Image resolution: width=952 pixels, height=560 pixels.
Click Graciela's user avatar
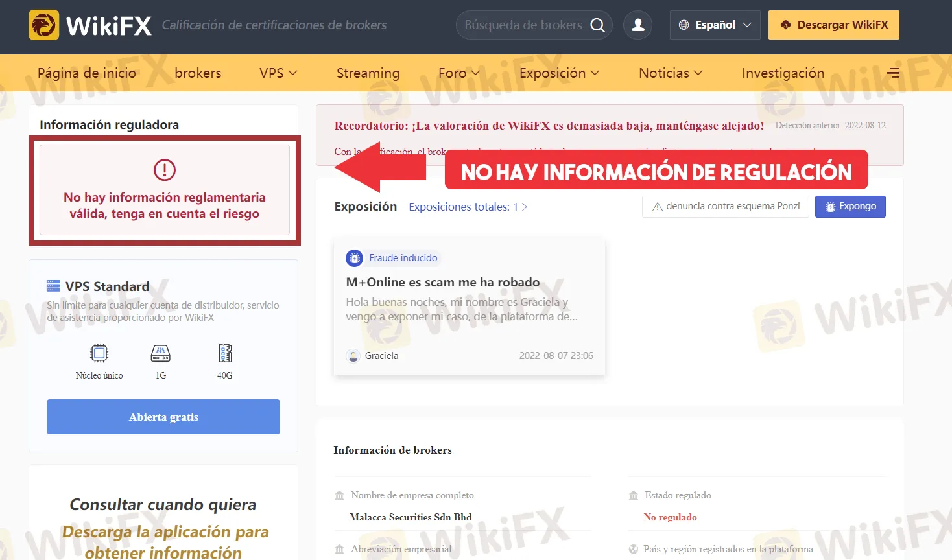click(353, 356)
